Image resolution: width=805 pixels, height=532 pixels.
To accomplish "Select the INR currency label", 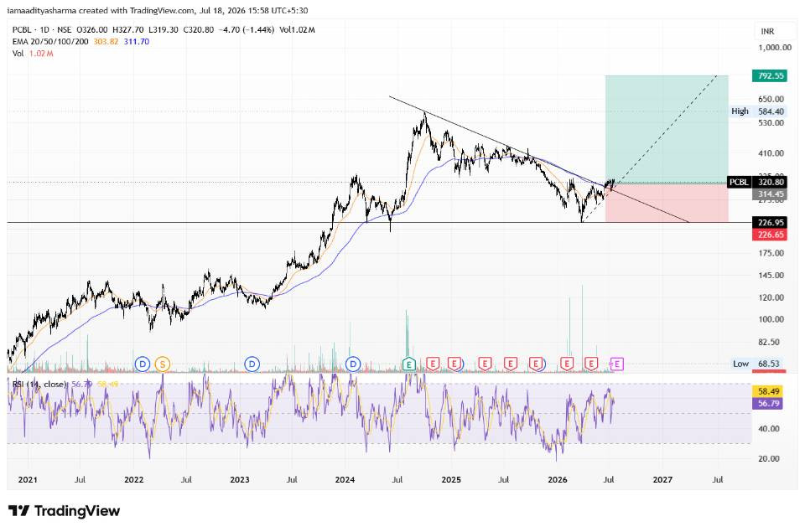I will 767,31.
